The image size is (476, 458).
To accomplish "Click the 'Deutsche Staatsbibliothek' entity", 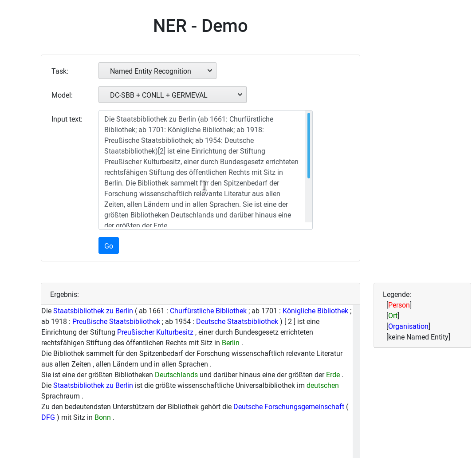I will point(237,321).
